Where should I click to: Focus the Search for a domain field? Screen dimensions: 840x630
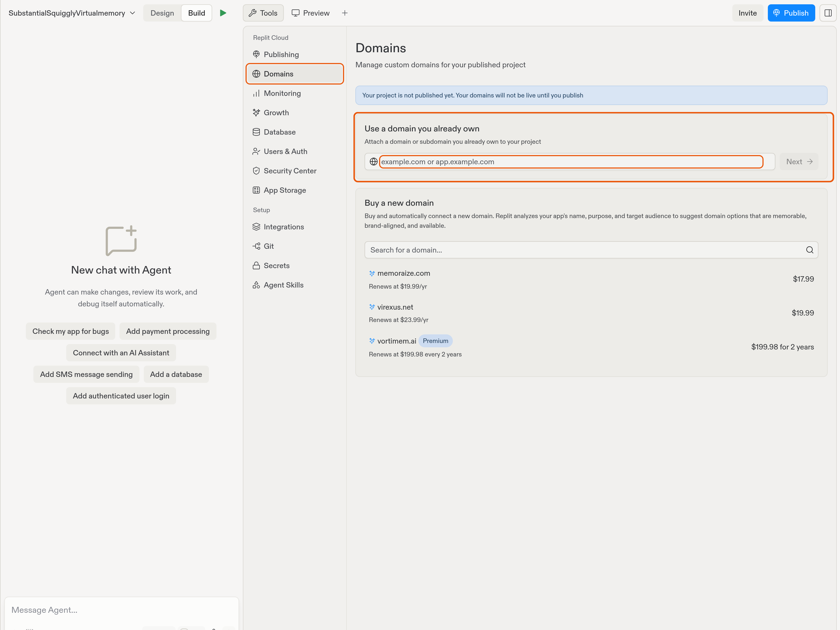[591, 250]
